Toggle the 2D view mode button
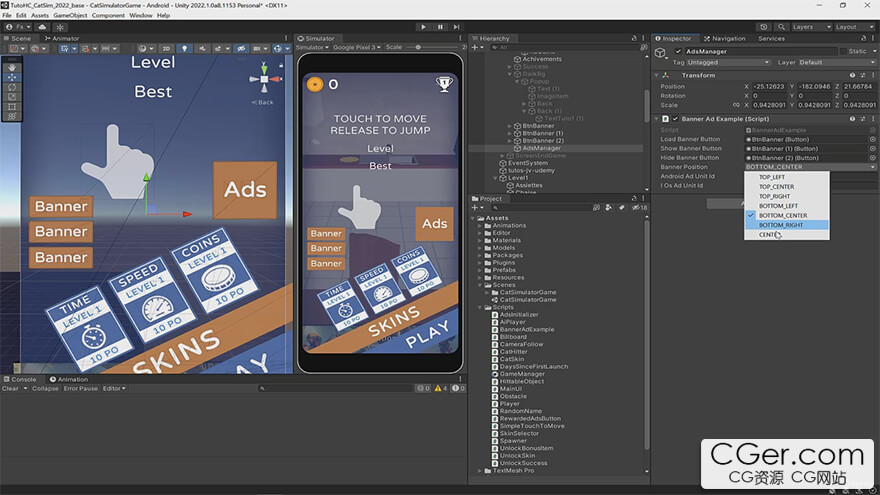 (x=167, y=48)
